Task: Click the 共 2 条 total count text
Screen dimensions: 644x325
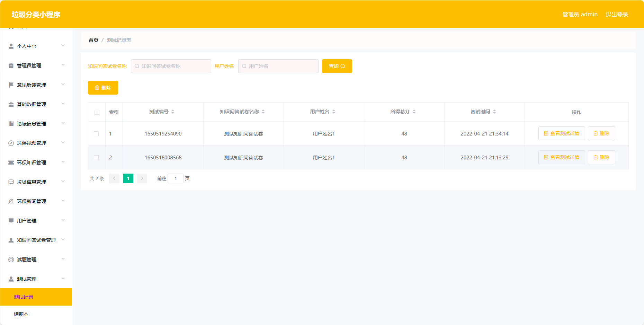Action: pyautogui.click(x=97, y=178)
